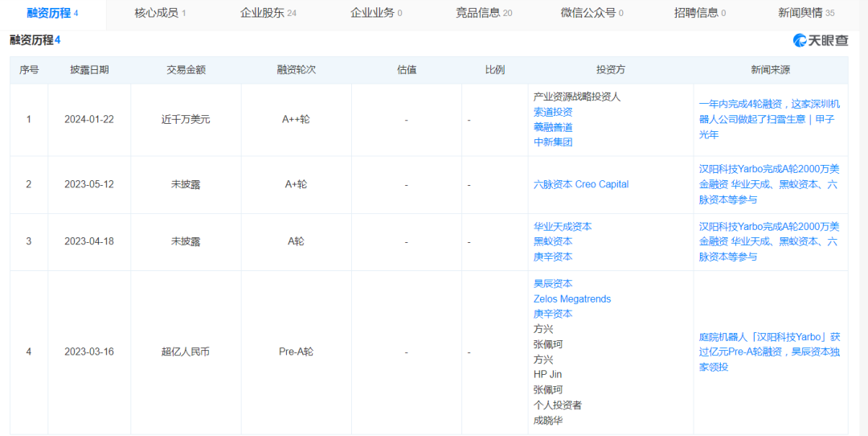868x436 pixels.
Task: Select date cell 2023-03-16
Action: click(89, 352)
